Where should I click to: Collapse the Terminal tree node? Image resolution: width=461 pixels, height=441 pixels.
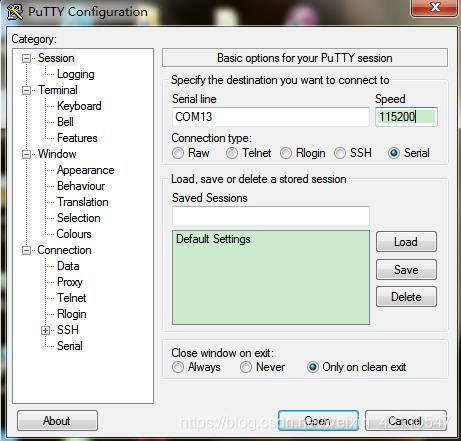click(26, 90)
